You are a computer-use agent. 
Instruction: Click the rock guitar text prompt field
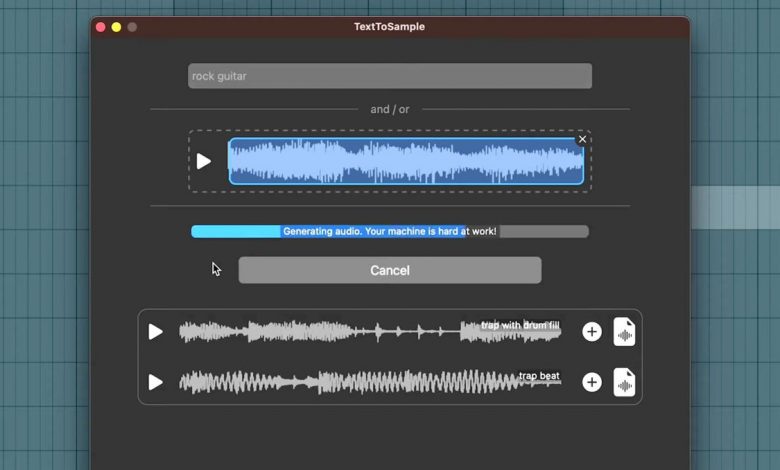390,76
